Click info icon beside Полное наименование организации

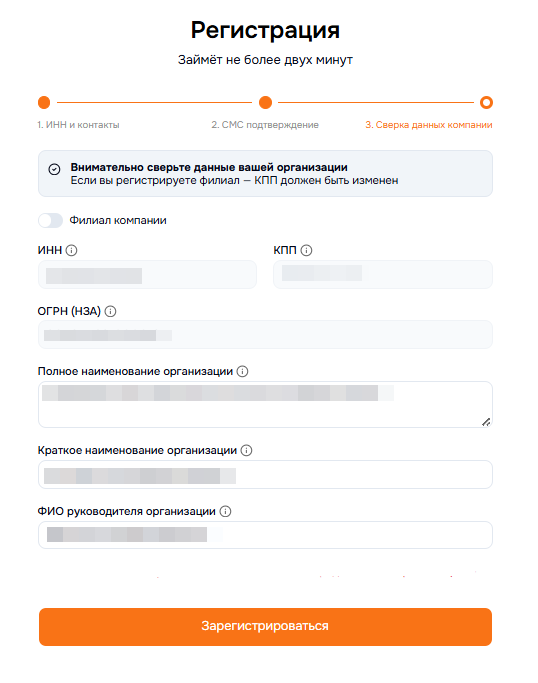pyautogui.click(x=242, y=372)
